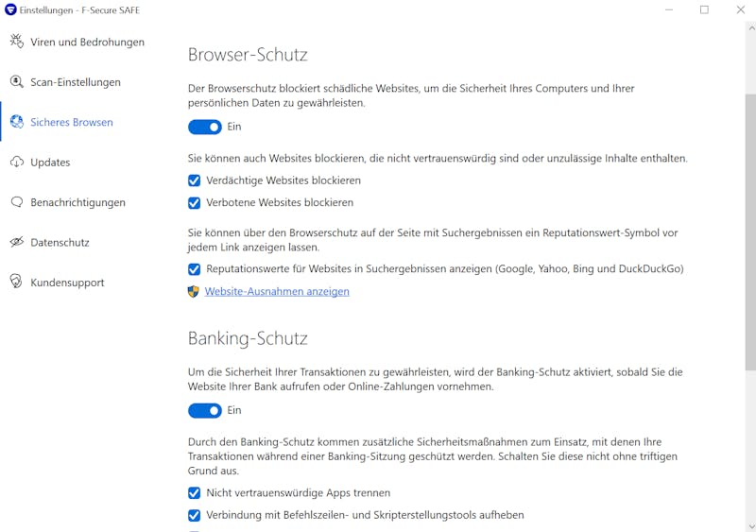Screen dimensions: 756x532
Task: Click the Scan-Einstellungen magnifier icon
Action: 16,81
